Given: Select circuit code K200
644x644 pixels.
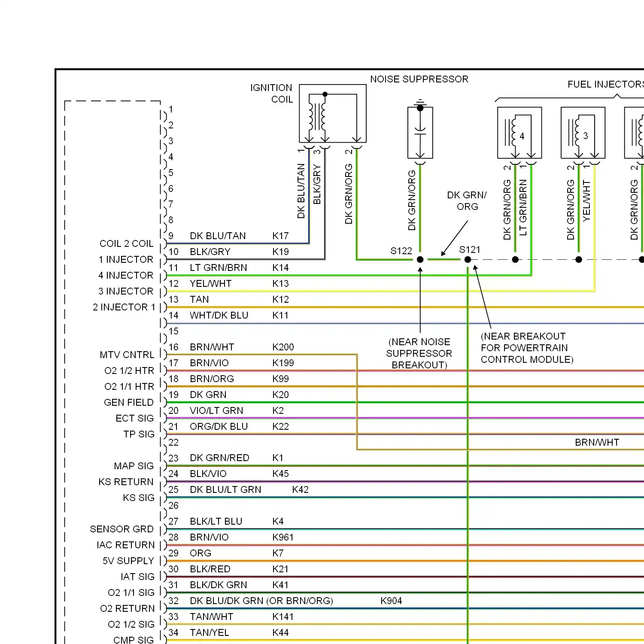Looking at the screenshot, I should pyautogui.click(x=283, y=347).
